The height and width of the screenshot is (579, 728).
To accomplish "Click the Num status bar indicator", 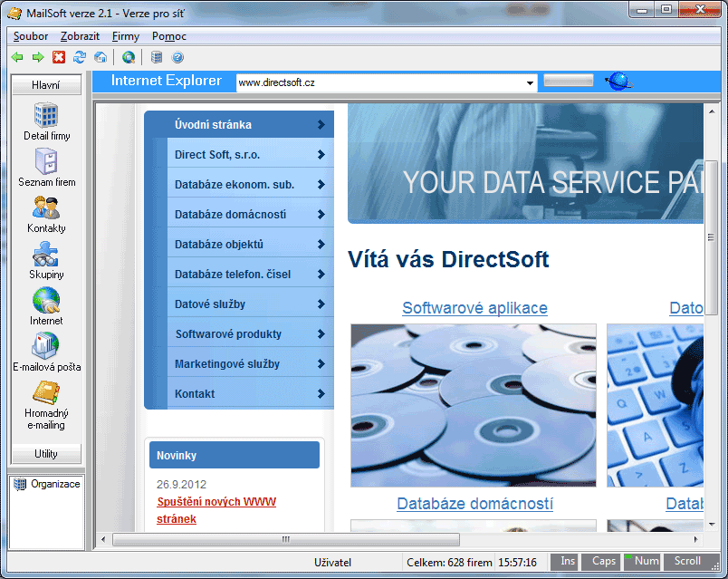I will 642,562.
